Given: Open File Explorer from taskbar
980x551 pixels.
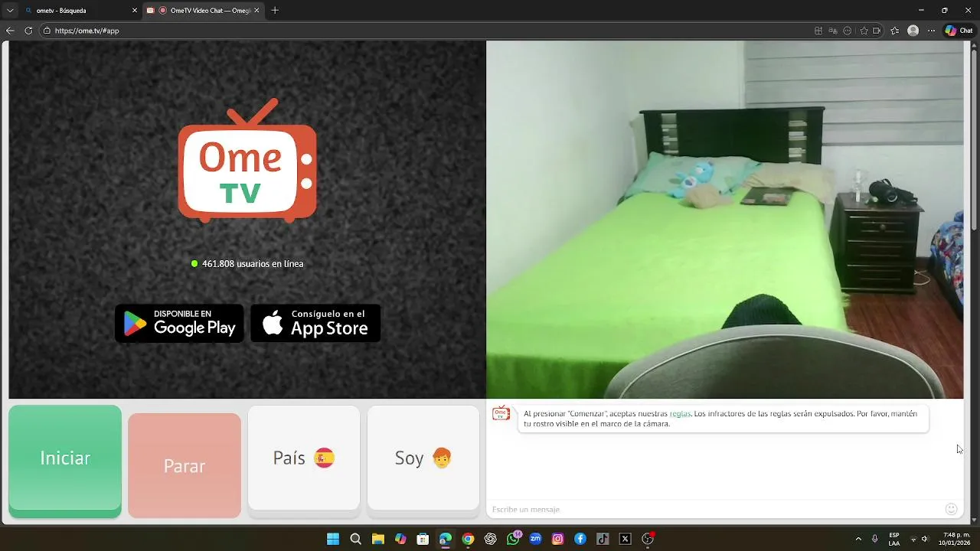Looking at the screenshot, I should (378, 539).
